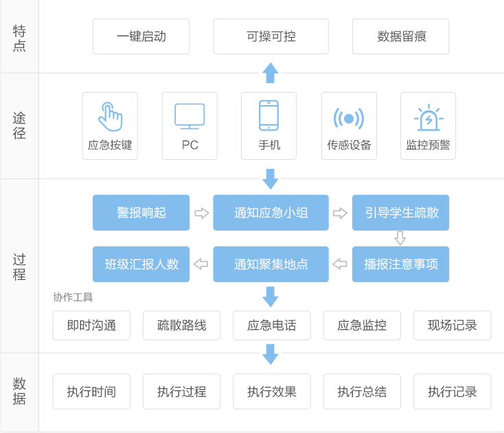The image size is (504, 433).
Task: Select the 一键启动 feature box
Action: click(x=141, y=36)
